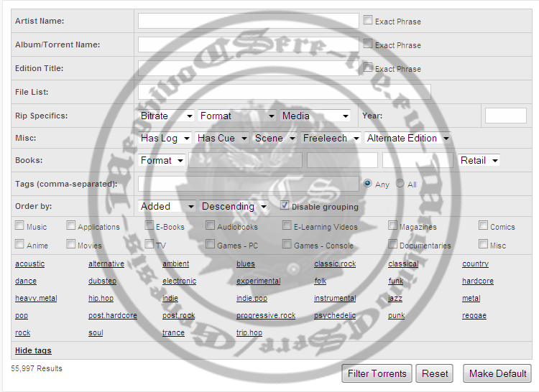
Task: Select the All tags radio button
Action: [400, 183]
